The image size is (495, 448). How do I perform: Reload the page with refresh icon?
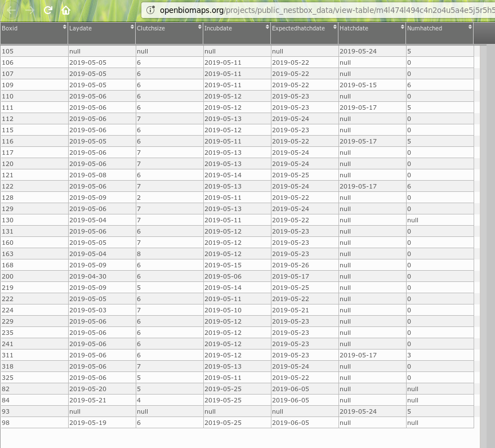(48, 10)
